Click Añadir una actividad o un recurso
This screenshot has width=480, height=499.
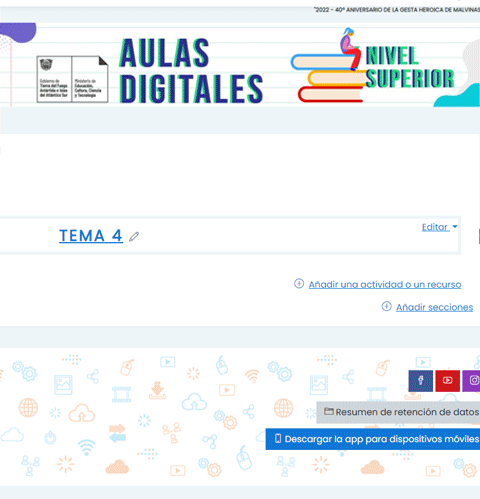click(x=385, y=284)
